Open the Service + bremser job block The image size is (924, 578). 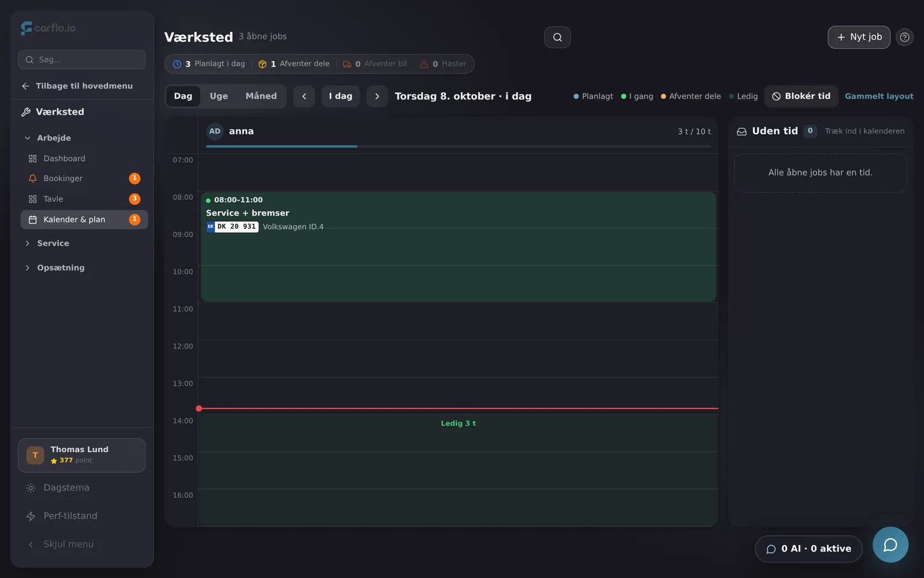point(459,247)
